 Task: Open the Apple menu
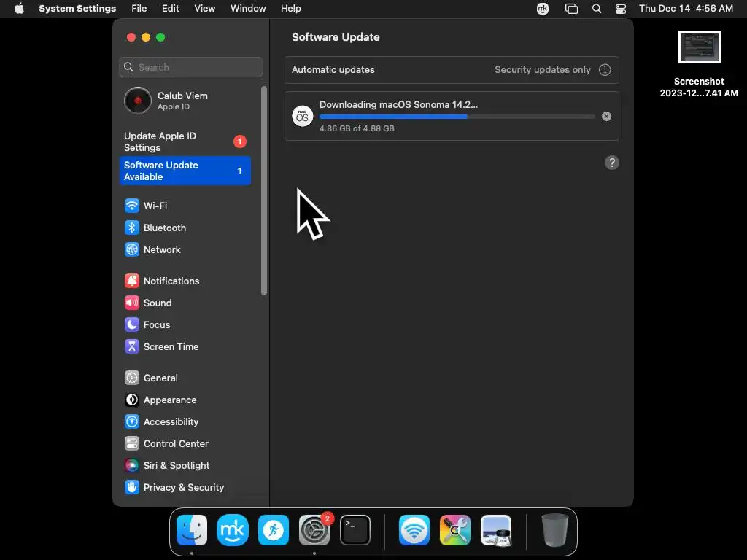coord(19,9)
